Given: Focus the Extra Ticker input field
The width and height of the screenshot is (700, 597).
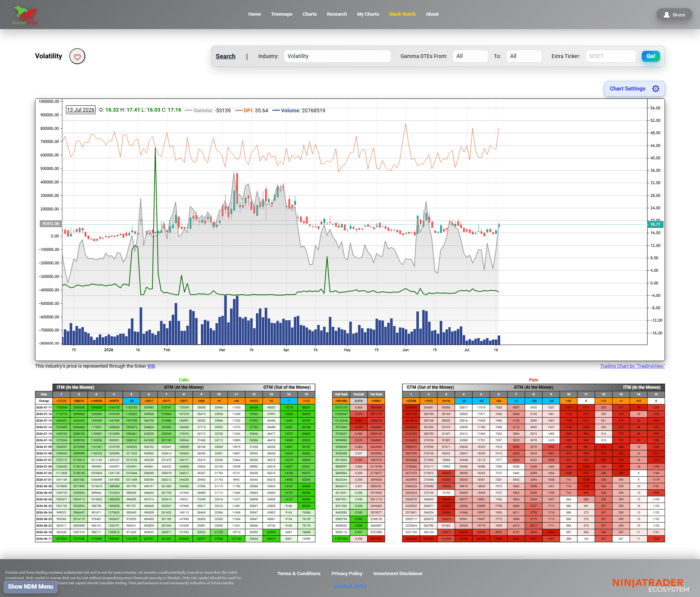Looking at the screenshot, I should [611, 56].
